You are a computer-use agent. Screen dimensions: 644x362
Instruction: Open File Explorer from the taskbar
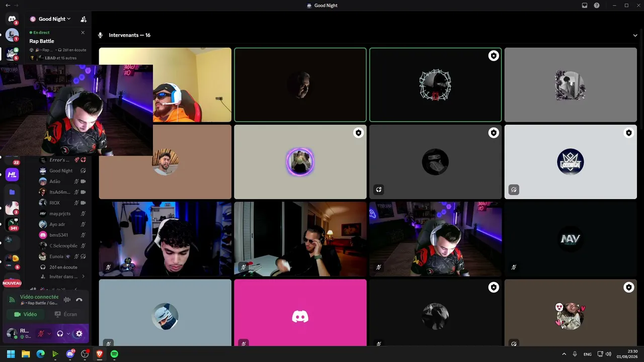tap(26, 354)
